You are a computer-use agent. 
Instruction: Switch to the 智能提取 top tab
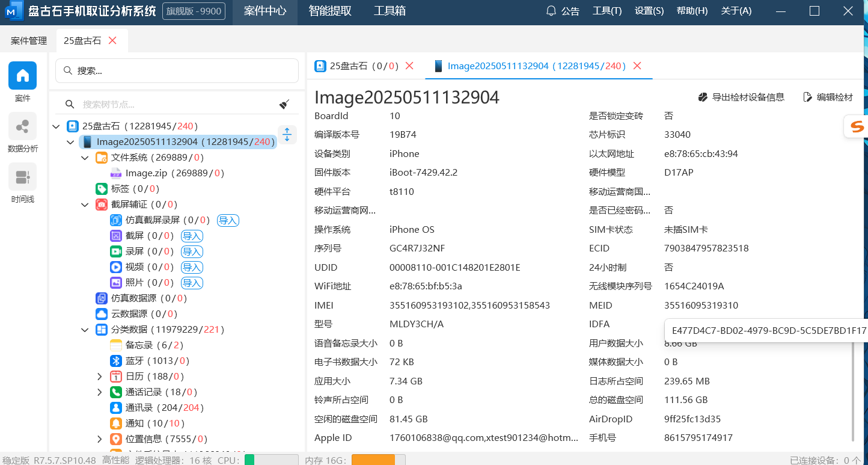[x=330, y=11]
